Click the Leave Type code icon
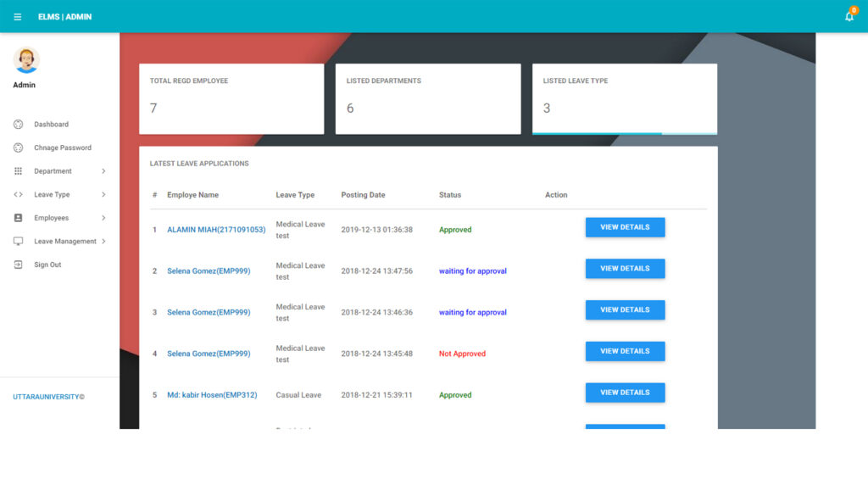This screenshot has width=868, height=496. (x=19, y=195)
